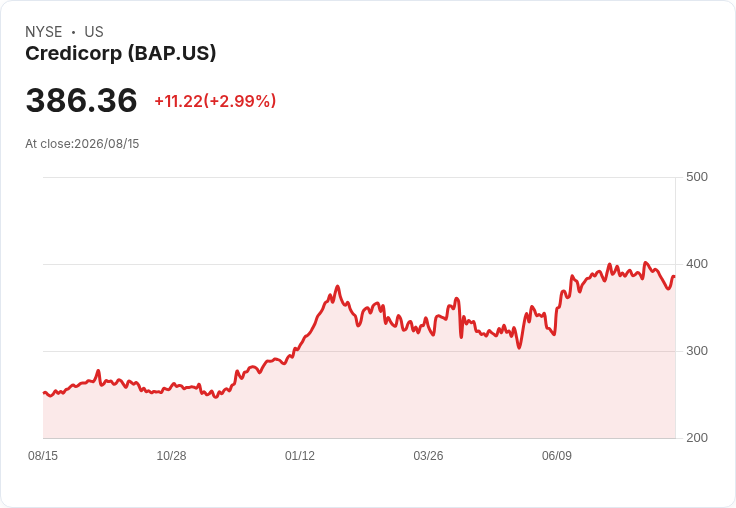Select the 386.36 current price value

(81, 100)
